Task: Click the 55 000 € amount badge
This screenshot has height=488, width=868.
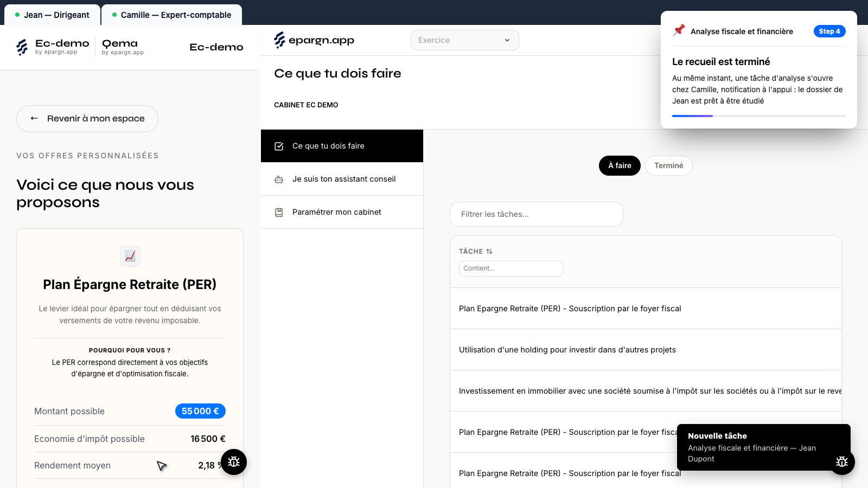Action: pyautogui.click(x=200, y=411)
